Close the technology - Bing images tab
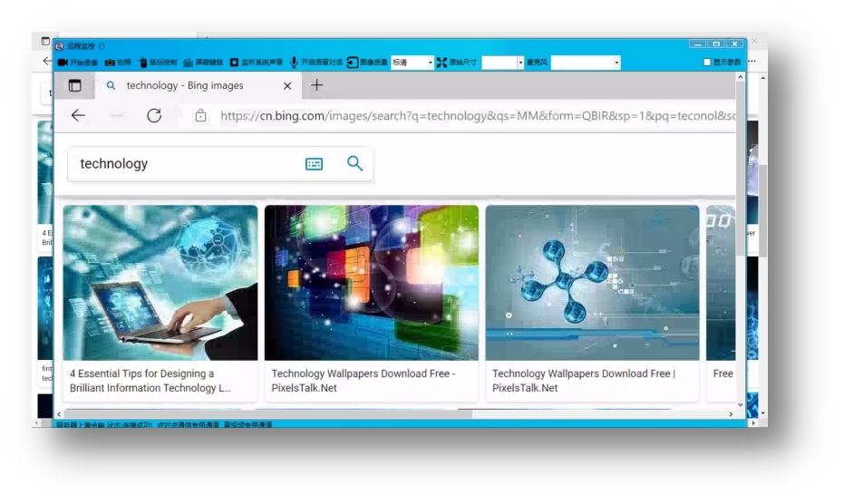844x504 pixels. click(x=287, y=86)
